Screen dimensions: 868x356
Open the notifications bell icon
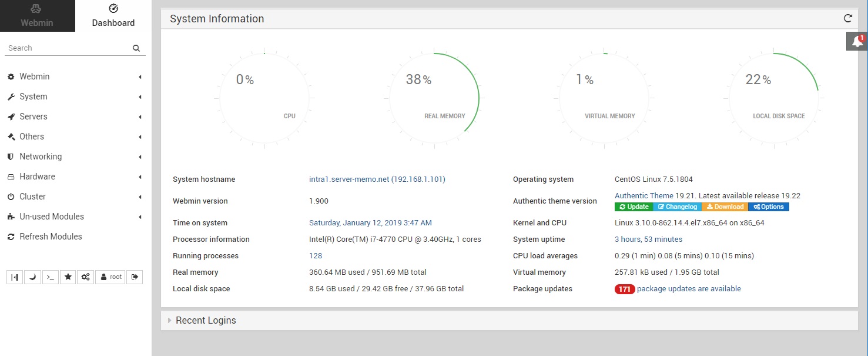click(857, 41)
